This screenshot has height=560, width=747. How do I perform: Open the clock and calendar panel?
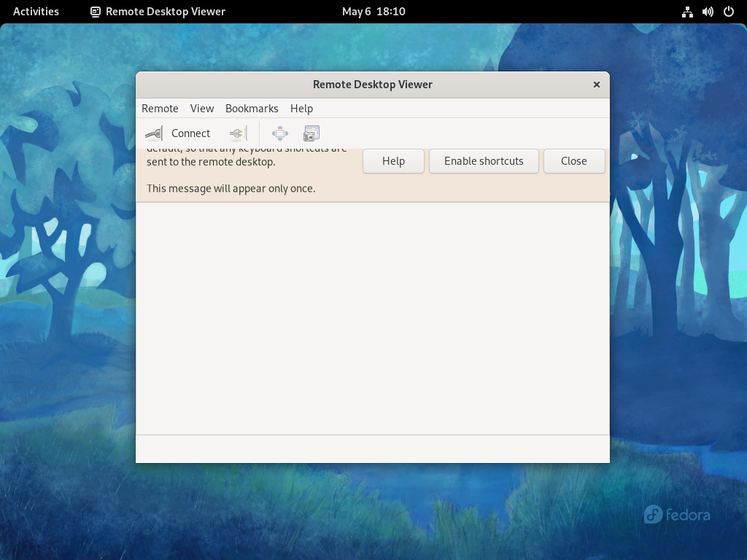pos(373,12)
